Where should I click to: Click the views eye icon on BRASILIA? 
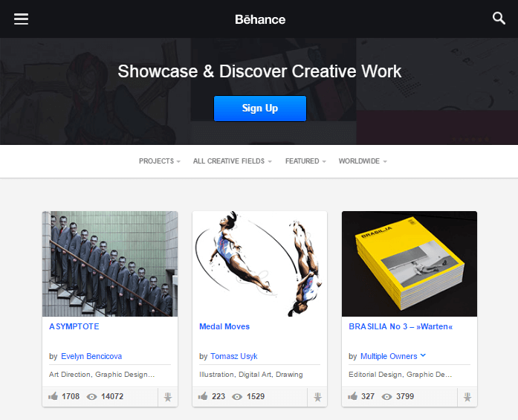tap(386, 397)
